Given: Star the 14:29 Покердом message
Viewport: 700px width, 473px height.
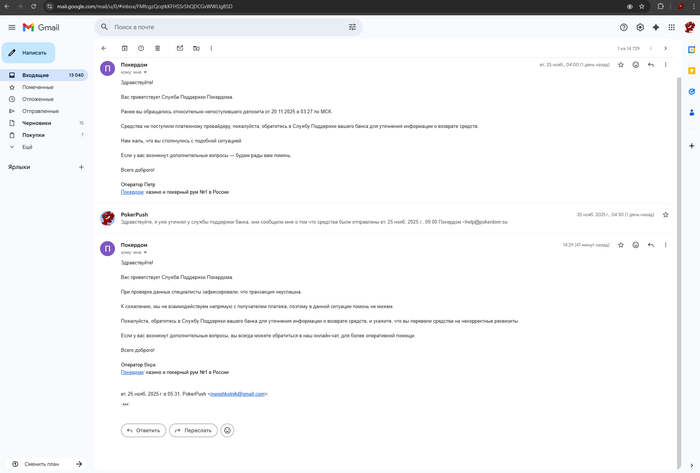Looking at the screenshot, I should (x=621, y=245).
